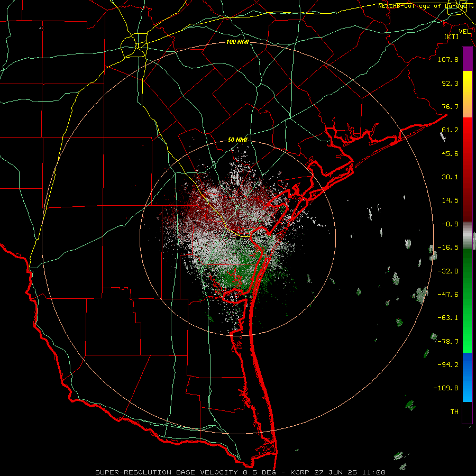Pick the yellow-orange segment of the color bar
The image size is (476, 476).
point(467,94)
